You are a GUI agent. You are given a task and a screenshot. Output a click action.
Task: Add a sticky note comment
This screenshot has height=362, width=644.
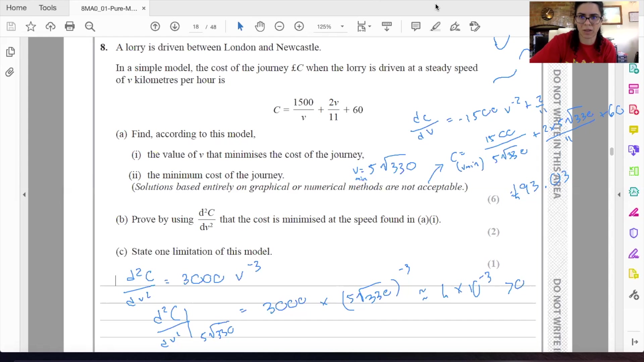[416, 26]
